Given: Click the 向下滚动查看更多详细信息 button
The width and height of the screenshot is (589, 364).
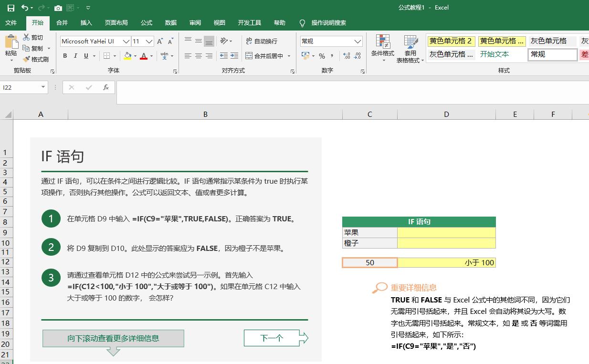Looking at the screenshot, I should 113,338.
